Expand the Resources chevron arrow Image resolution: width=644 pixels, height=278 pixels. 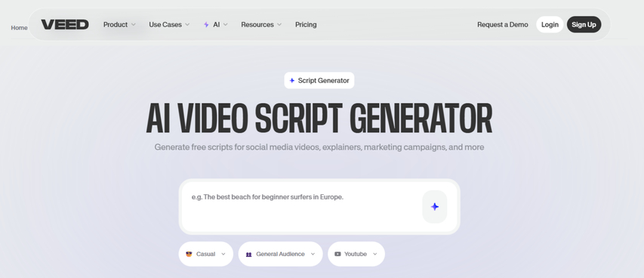279,25
